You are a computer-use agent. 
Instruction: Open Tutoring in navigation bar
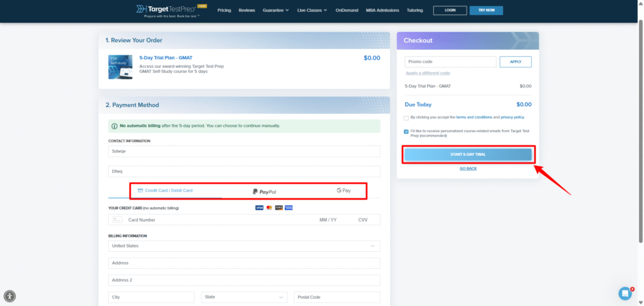[415, 10]
